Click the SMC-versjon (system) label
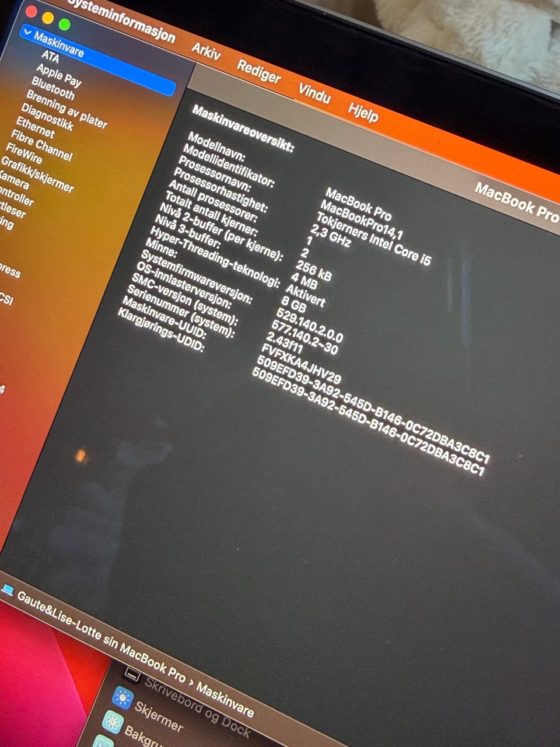Screen dimensions: 560x747 pyautogui.click(x=185, y=299)
